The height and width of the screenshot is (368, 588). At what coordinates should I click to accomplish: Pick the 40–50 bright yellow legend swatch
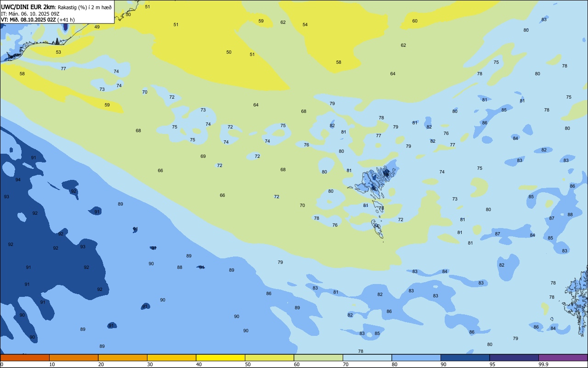tap(220, 357)
